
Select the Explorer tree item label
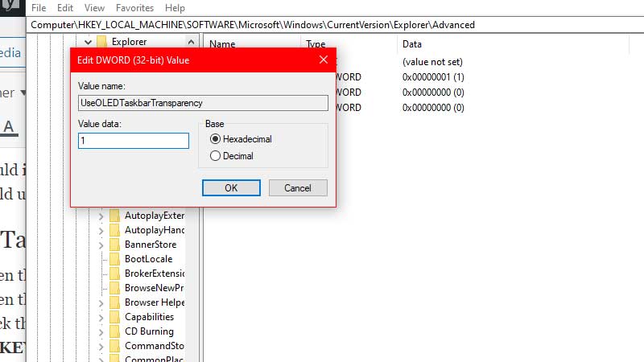tap(129, 42)
